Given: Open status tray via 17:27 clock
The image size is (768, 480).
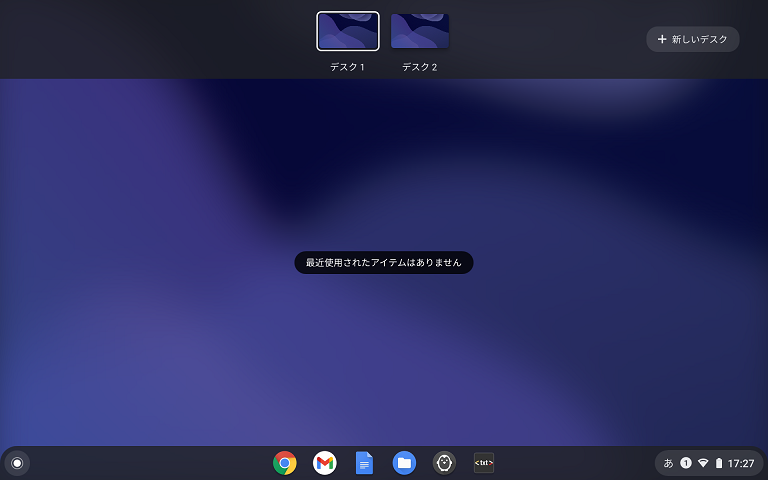Looking at the screenshot, I should pos(741,463).
